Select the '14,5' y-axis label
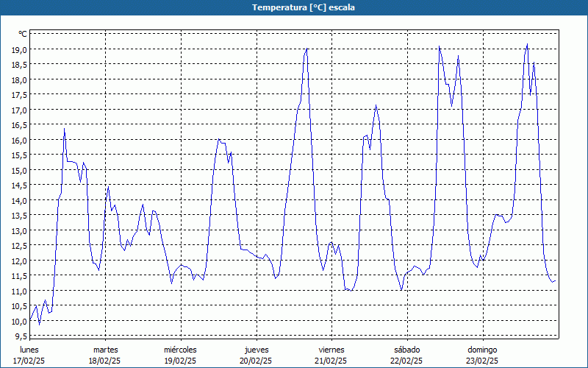This screenshot has height=368, width=588. (x=20, y=185)
